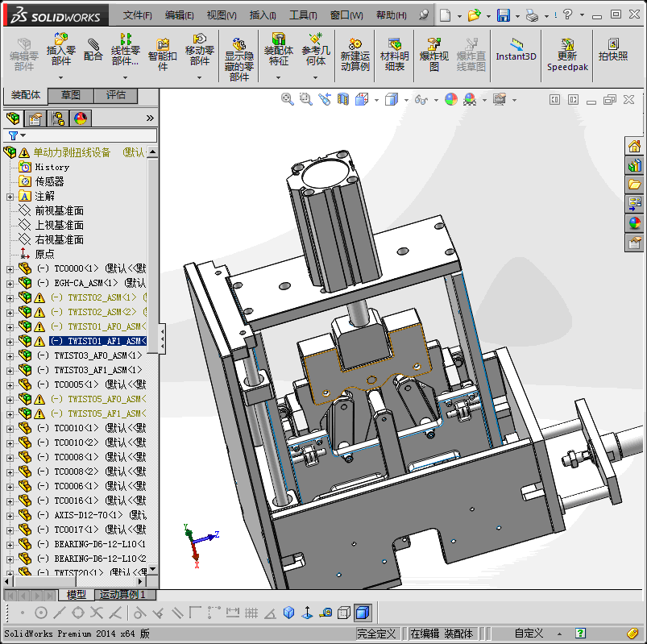Click Update Speedpak (更新Speedpak) icon
The image size is (647, 644).
click(x=567, y=54)
